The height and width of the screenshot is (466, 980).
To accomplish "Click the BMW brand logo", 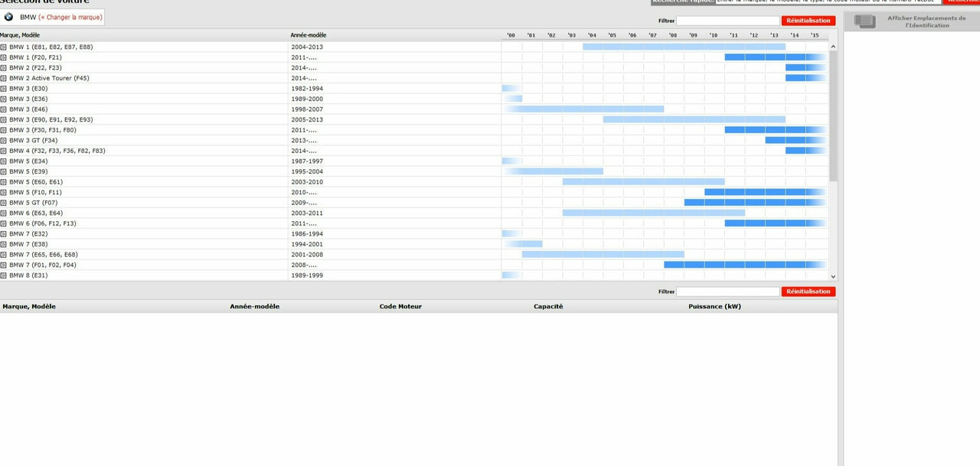I will point(8,17).
